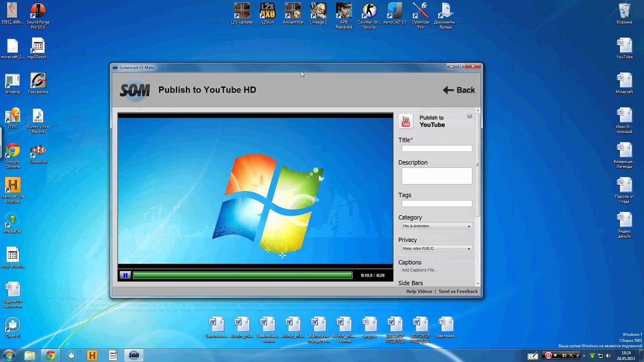
Task: Open the Help Videos link
Action: (419, 292)
